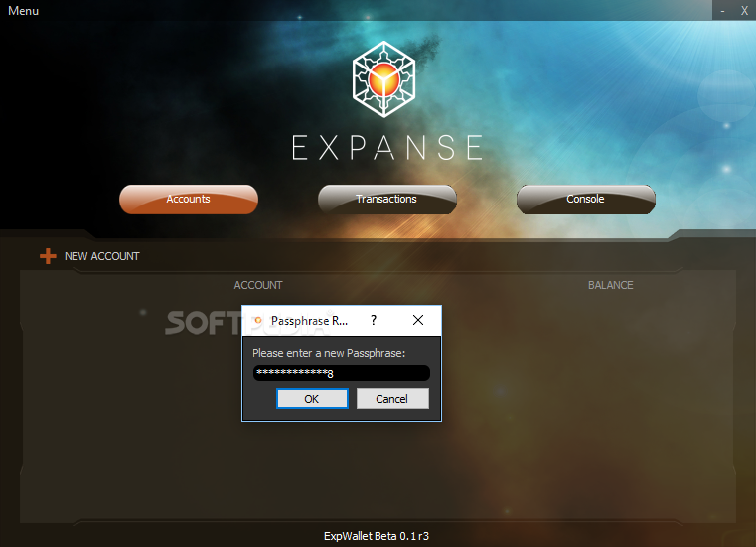The height and width of the screenshot is (547, 756).
Task: Switch to the Accounts tab
Action: tap(189, 199)
